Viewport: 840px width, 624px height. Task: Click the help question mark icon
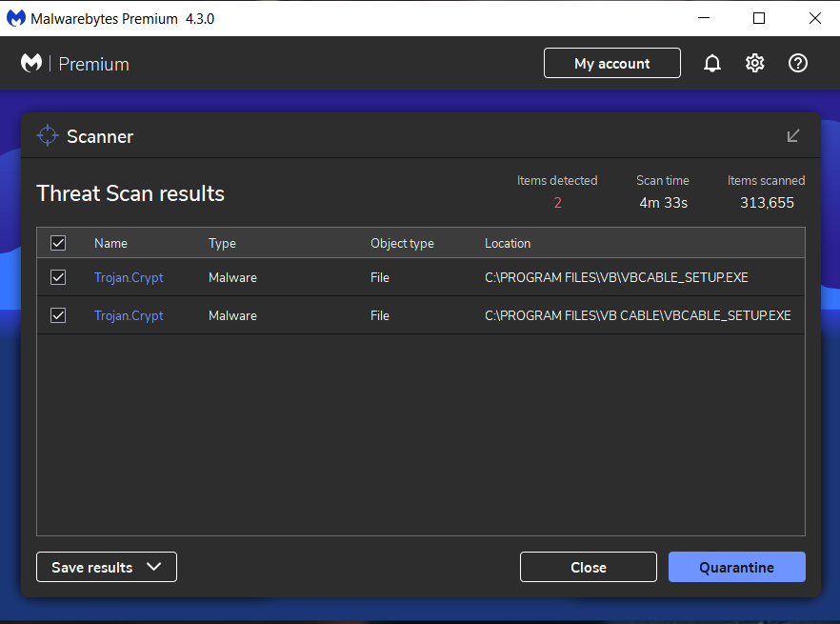pos(798,64)
